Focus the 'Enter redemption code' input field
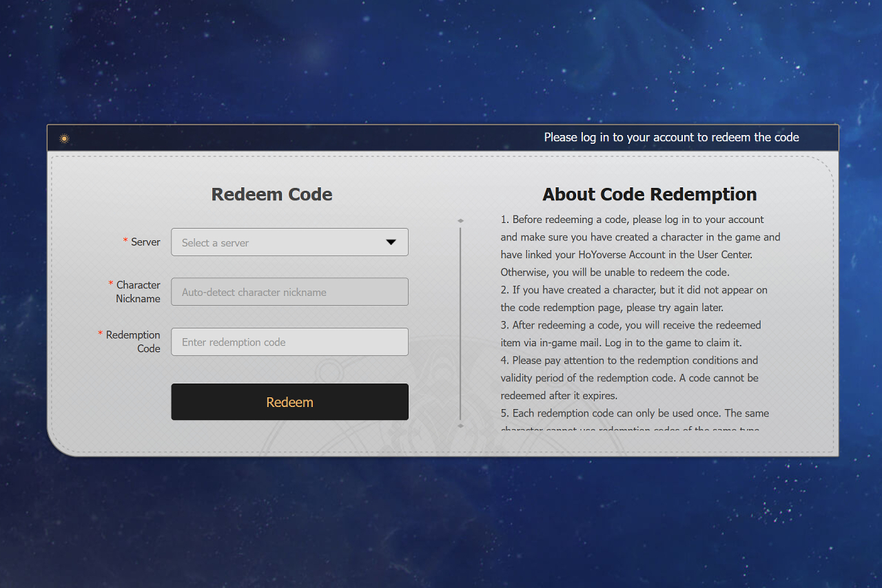Viewport: 882px width, 588px height. [289, 342]
